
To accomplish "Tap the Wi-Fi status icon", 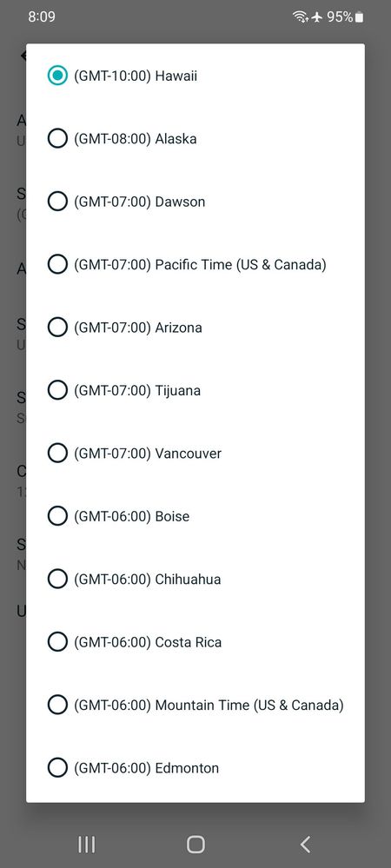I will click(301, 17).
